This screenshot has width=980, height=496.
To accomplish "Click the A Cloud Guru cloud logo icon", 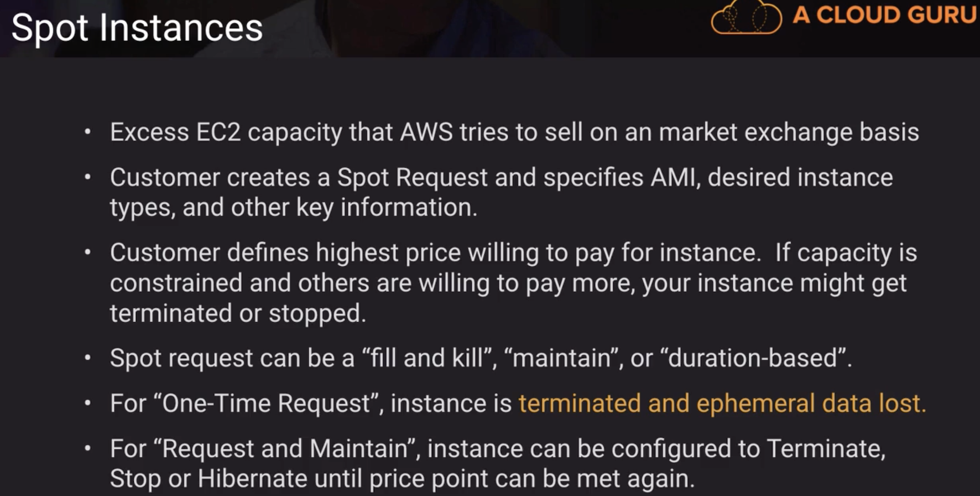I will 746,17.
